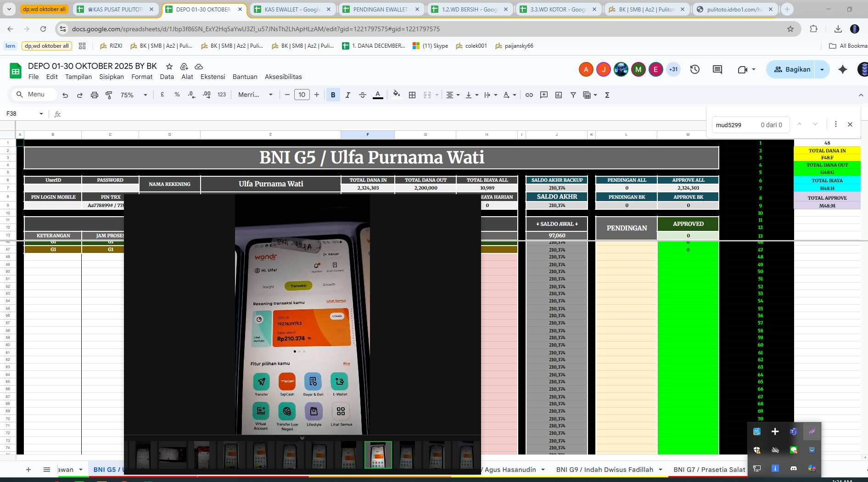
Task: Open Discord icon in system tray
Action: coord(794,468)
